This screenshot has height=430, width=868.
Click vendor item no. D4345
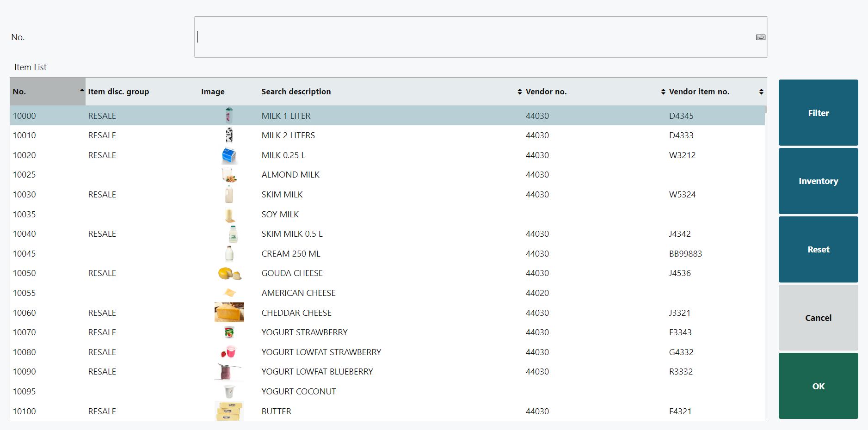coord(681,116)
